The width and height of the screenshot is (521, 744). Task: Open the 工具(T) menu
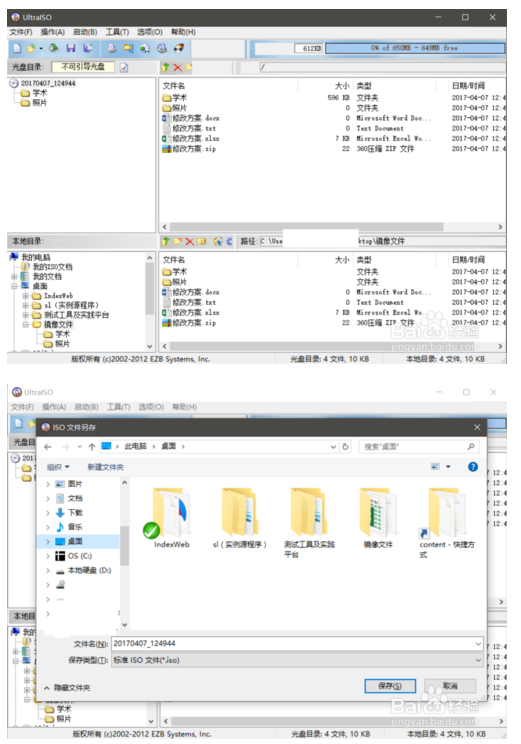click(x=117, y=32)
